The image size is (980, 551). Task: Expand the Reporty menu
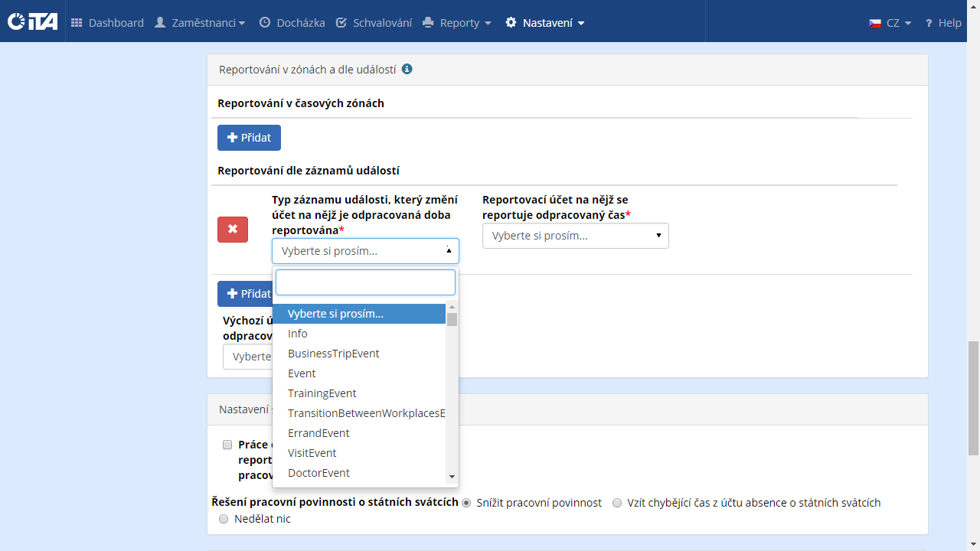tap(457, 23)
